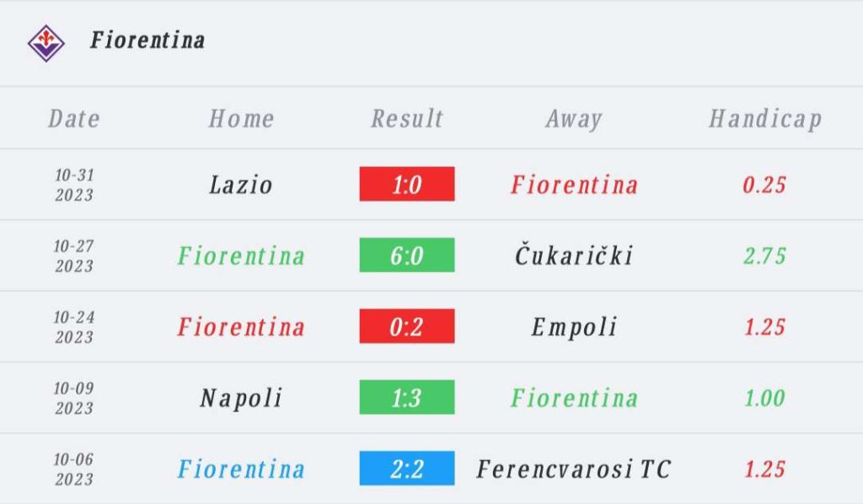This screenshot has width=863, height=504.
Task: Click on Napoli in home column
Action: (x=241, y=397)
